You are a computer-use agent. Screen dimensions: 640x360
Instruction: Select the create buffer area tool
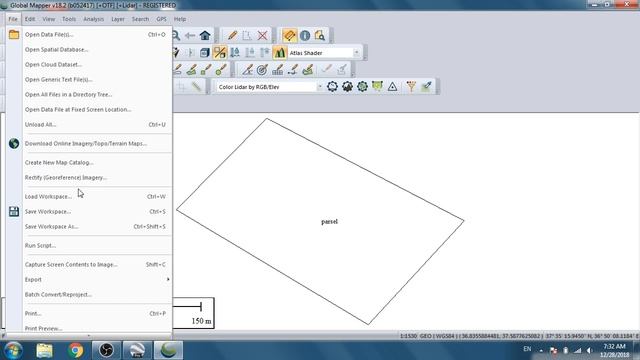tap(308, 70)
